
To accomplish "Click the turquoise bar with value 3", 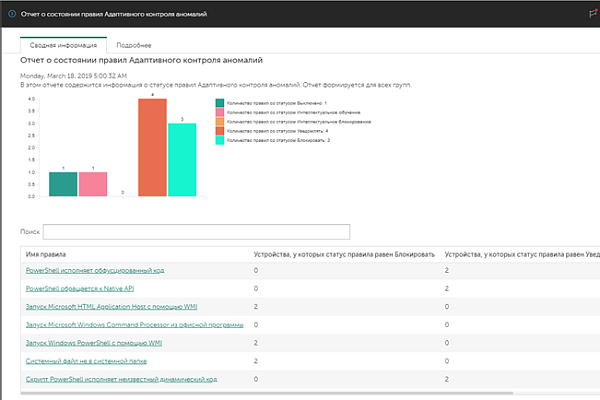I will [x=182, y=160].
